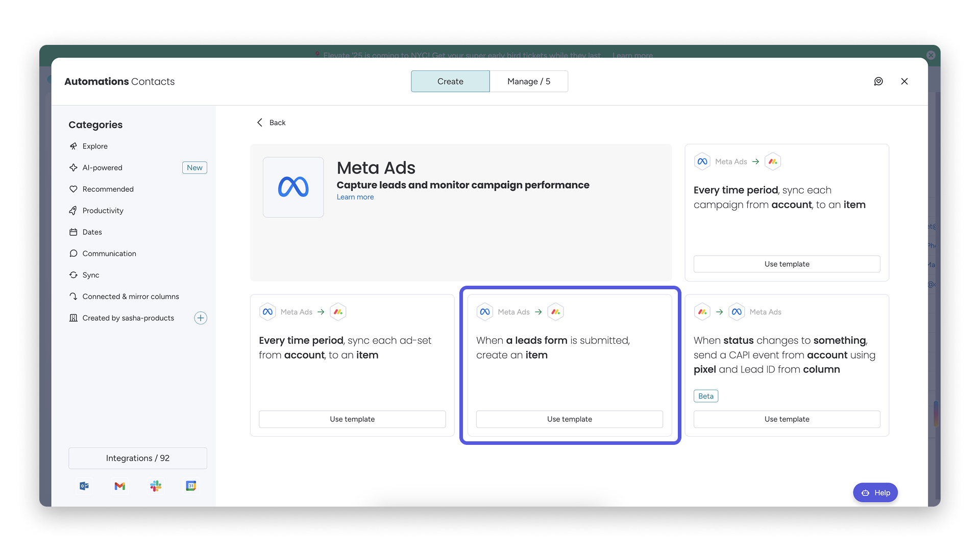The width and height of the screenshot is (980, 551).
Task: Click 'Every time period' on ad-set card
Action: click(301, 340)
